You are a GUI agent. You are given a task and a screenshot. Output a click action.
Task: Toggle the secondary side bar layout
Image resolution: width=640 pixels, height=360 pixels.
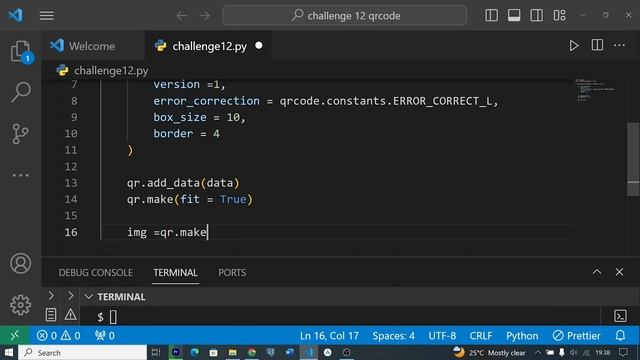(x=536, y=16)
